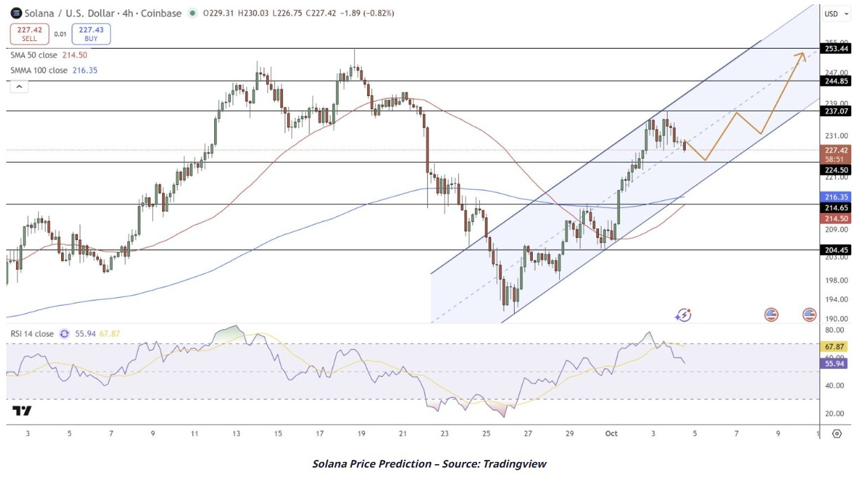Click the green market status dot
868x478 pixels.
click(192, 13)
